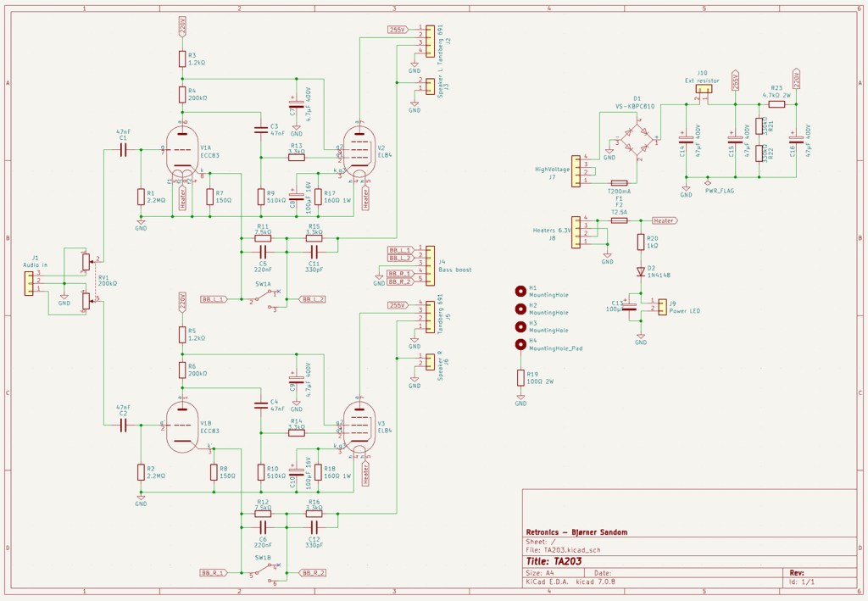Image resolution: width=868 pixels, height=601 pixels.
Task: Select the BB_L_1 net label
Action: click(214, 299)
